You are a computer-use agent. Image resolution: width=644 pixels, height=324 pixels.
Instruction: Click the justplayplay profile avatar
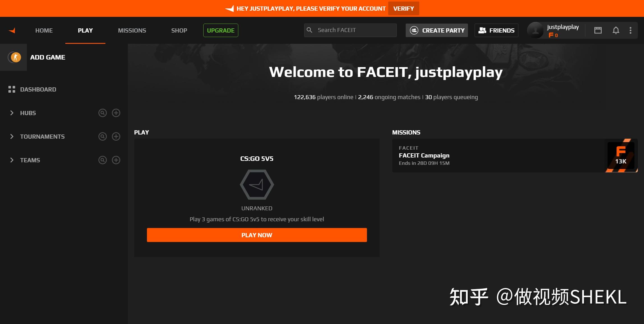pyautogui.click(x=535, y=30)
